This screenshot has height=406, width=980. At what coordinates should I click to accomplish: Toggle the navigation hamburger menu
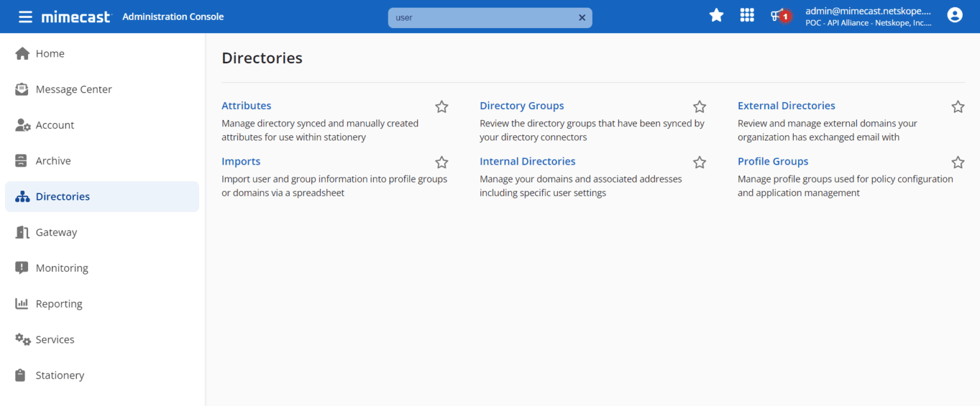(x=25, y=16)
